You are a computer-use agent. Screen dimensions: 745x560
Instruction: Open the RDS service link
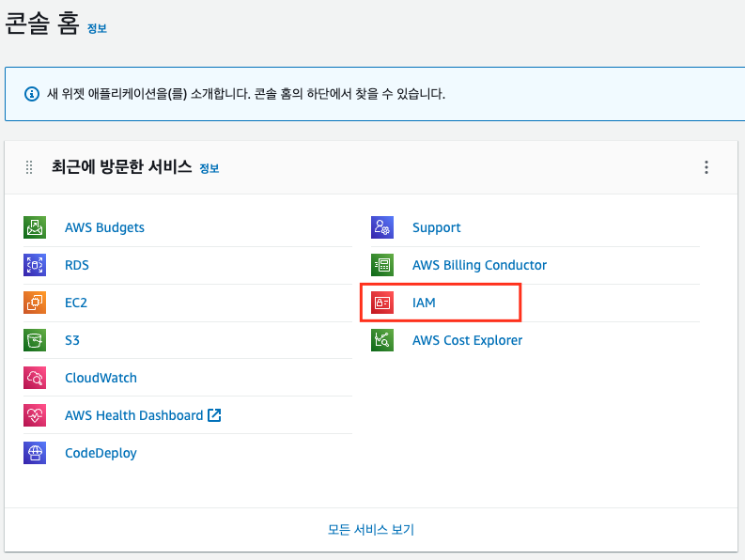tap(77, 265)
